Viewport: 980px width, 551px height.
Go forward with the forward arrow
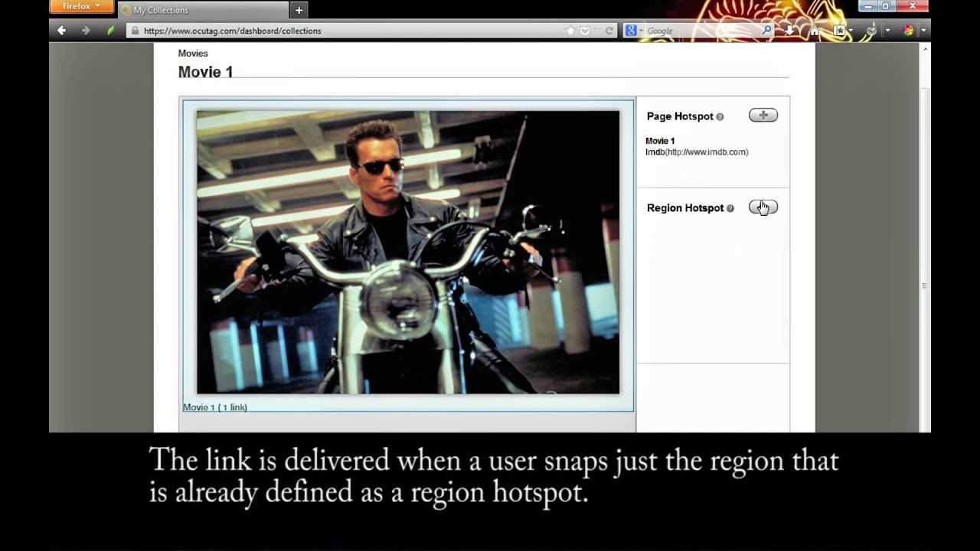[x=86, y=31]
